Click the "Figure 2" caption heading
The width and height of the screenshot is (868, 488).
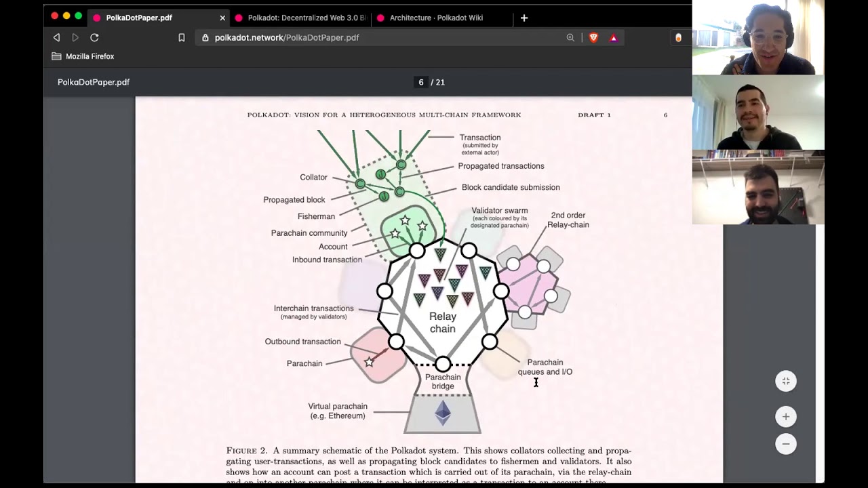[x=247, y=451]
